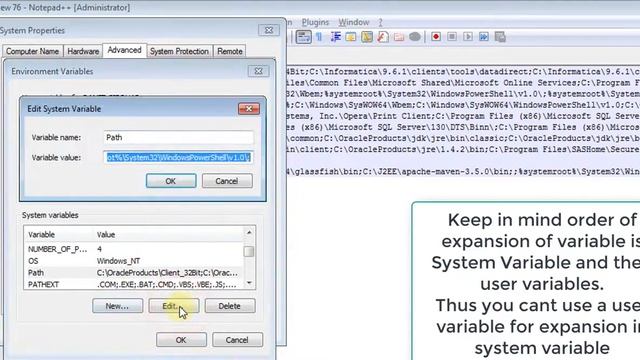Toggle Show All Characters pilcrow icon

point(319,37)
